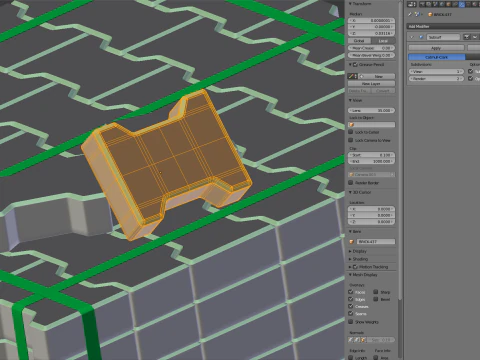This screenshot has width=480, height=360.
Task: Enable Show Weights checkbox
Action: coord(350,322)
